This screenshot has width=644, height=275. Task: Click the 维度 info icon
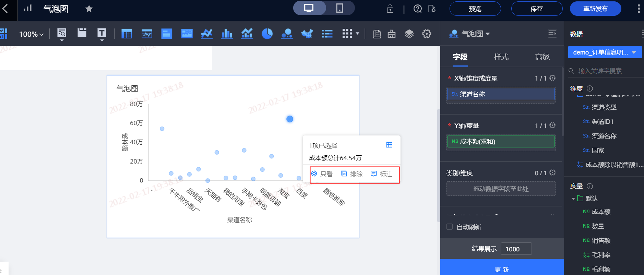pos(590,88)
